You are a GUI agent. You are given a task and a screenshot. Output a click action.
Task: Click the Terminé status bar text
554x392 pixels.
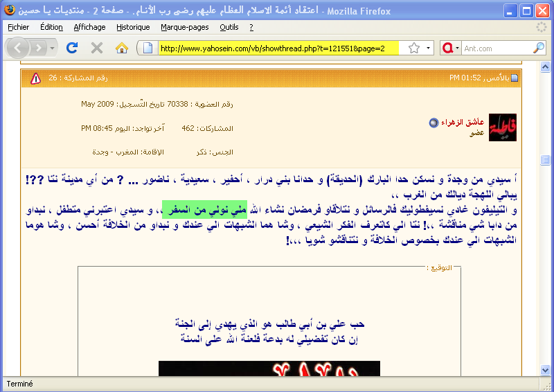(20, 384)
